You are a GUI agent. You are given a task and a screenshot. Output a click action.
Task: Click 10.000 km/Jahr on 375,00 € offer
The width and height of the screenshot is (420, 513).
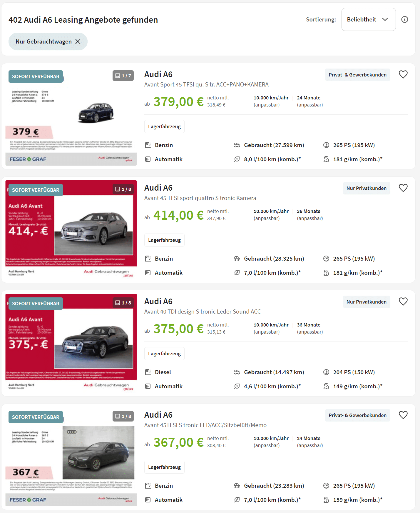pyautogui.click(x=271, y=325)
